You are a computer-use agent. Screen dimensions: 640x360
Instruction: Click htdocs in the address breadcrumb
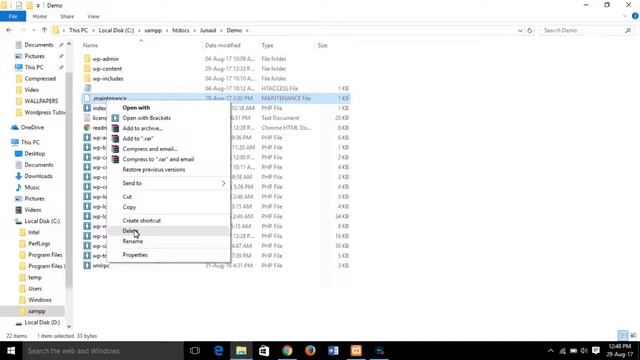[181, 30]
